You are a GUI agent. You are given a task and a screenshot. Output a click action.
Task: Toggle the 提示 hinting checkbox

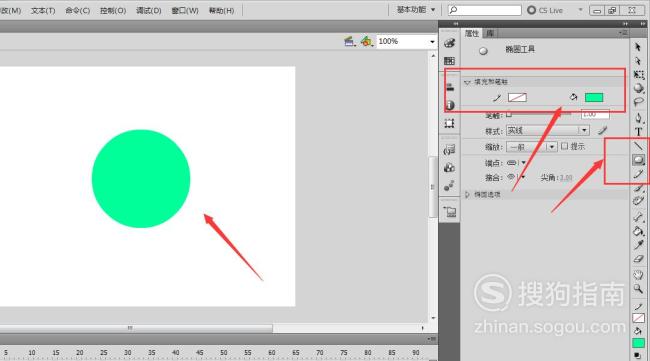[x=564, y=146]
